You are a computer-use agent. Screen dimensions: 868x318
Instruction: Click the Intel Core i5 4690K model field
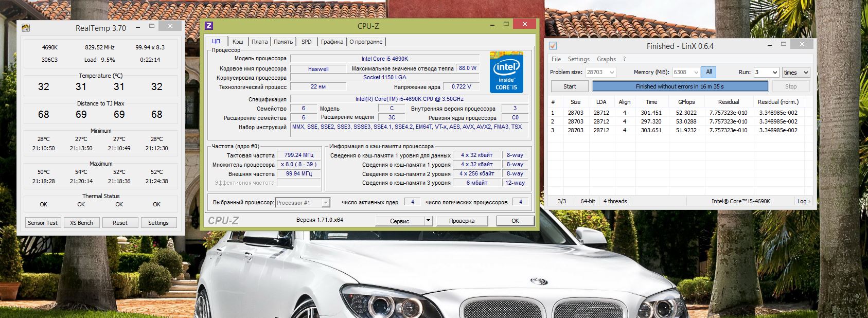385,59
